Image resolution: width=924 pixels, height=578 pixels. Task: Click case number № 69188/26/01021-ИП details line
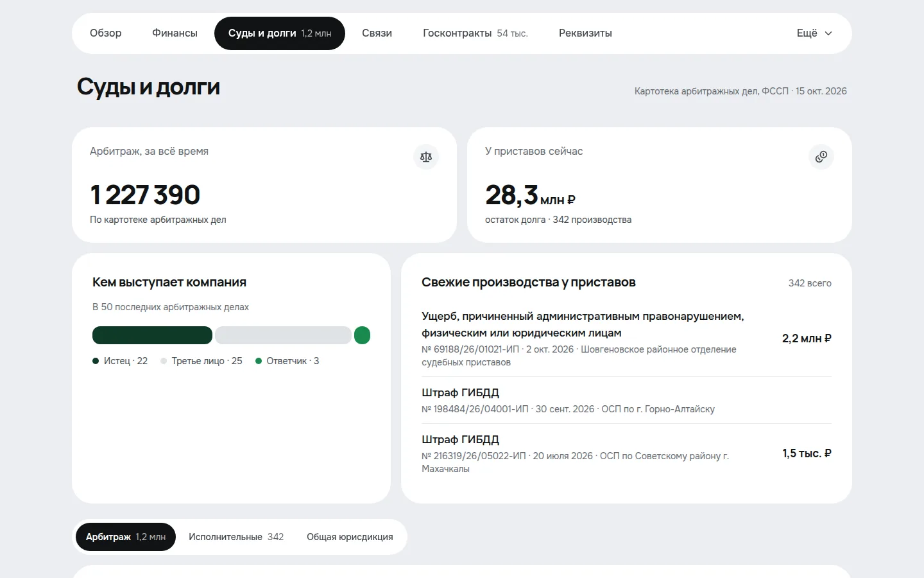[x=579, y=356]
